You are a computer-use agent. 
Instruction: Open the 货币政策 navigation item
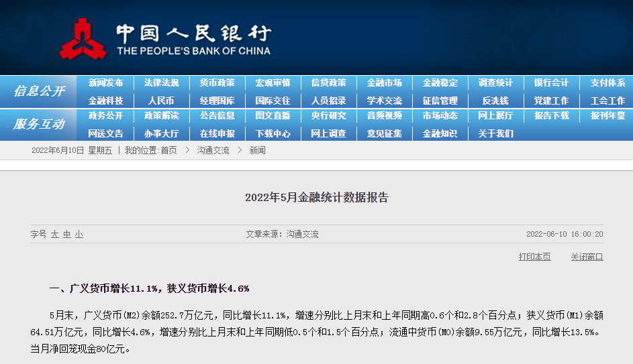(x=217, y=83)
